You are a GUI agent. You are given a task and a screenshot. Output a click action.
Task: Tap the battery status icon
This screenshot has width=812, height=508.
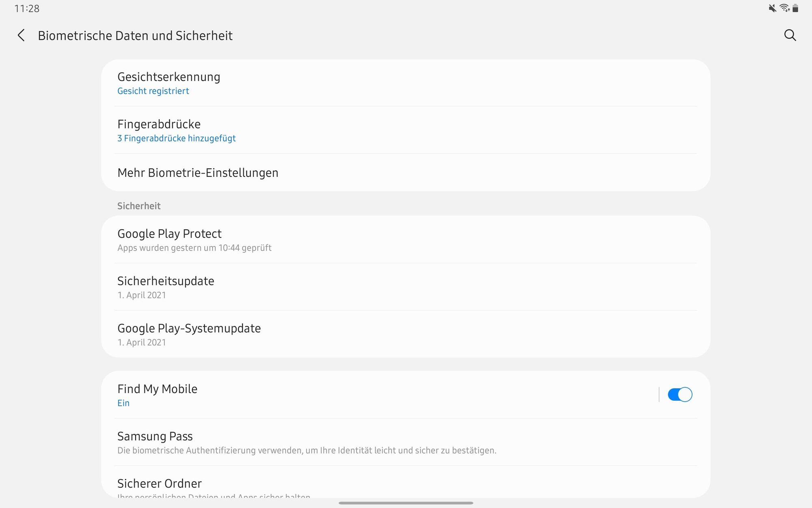pos(795,8)
